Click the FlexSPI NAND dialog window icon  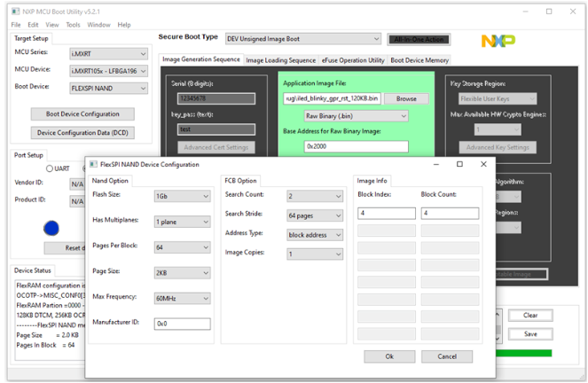[x=93, y=164]
